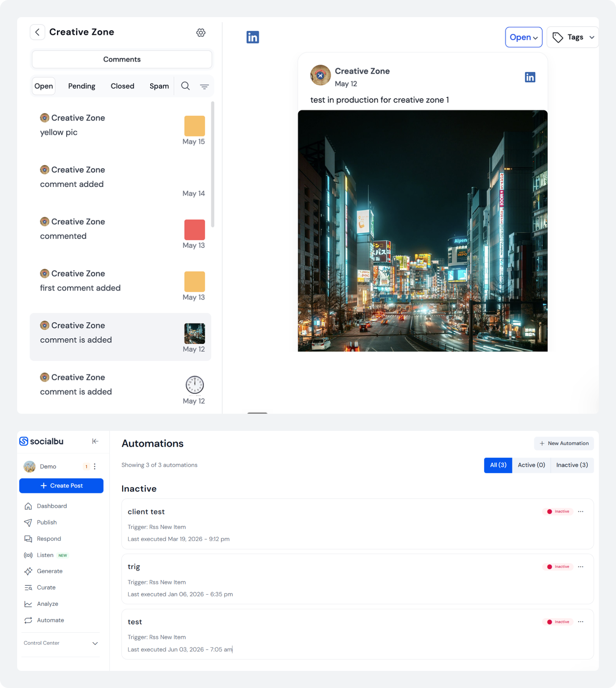This screenshot has height=688, width=616.
Task: Open the city thumbnail dated May 12
Action: (195, 334)
